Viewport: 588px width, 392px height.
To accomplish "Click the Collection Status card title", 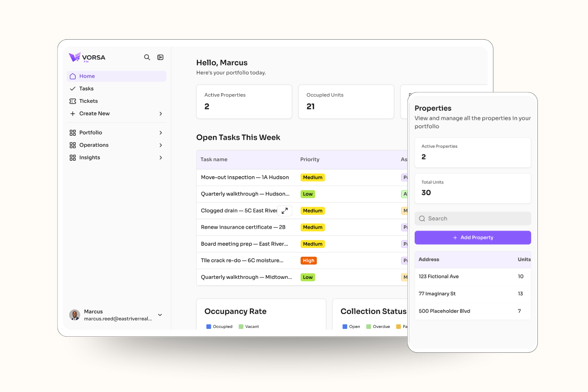I will tap(373, 311).
